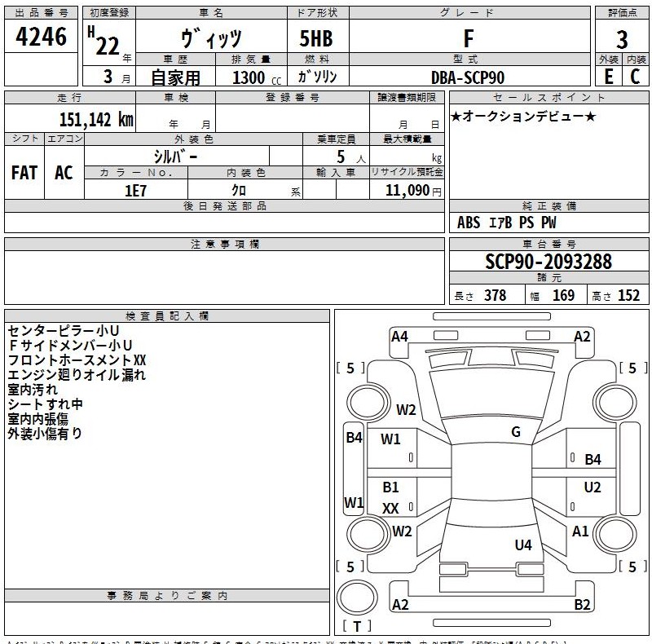652x644 pixels.
Task: Select the seating capacity 5 人
Action: coord(350,157)
